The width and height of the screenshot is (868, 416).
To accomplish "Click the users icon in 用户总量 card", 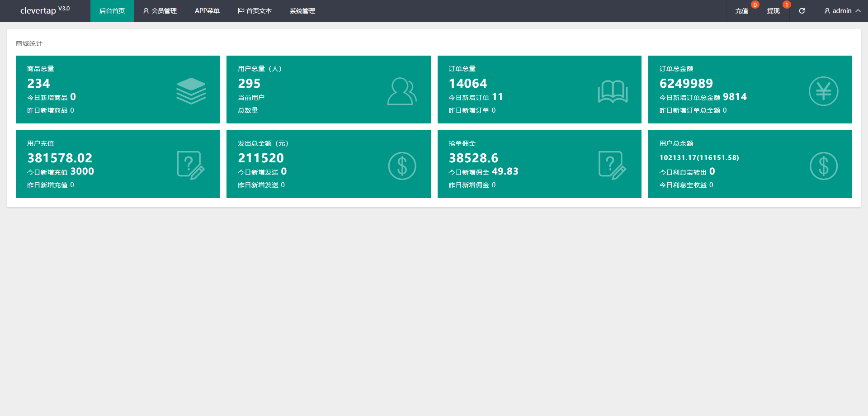I will 401,91.
